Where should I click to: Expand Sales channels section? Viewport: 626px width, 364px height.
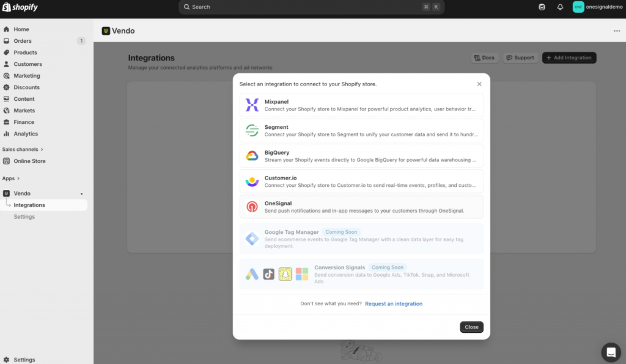(x=23, y=149)
